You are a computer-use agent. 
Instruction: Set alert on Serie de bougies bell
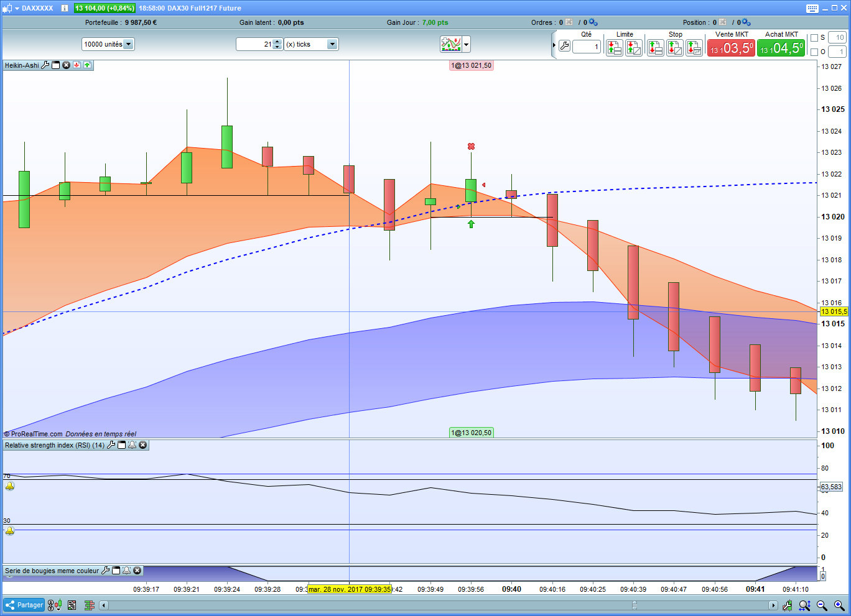(x=126, y=571)
